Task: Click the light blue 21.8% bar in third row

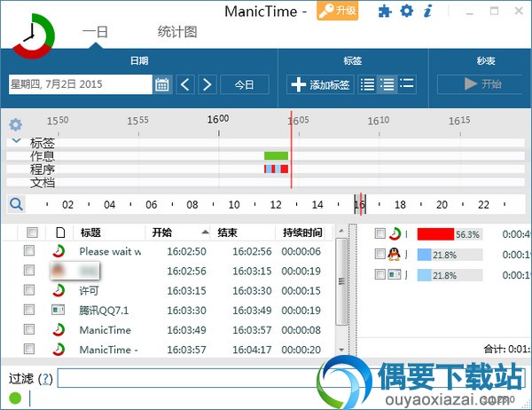Action: pos(424,275)
